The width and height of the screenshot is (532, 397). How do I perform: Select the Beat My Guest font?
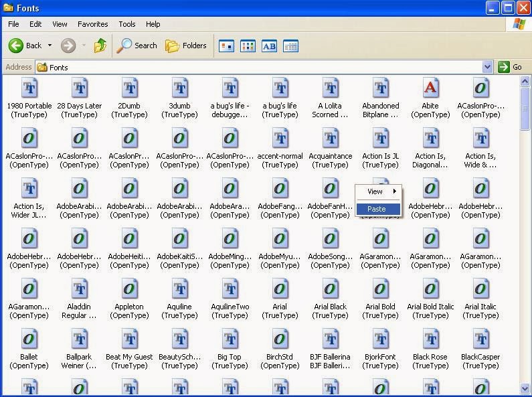[129, 349]
